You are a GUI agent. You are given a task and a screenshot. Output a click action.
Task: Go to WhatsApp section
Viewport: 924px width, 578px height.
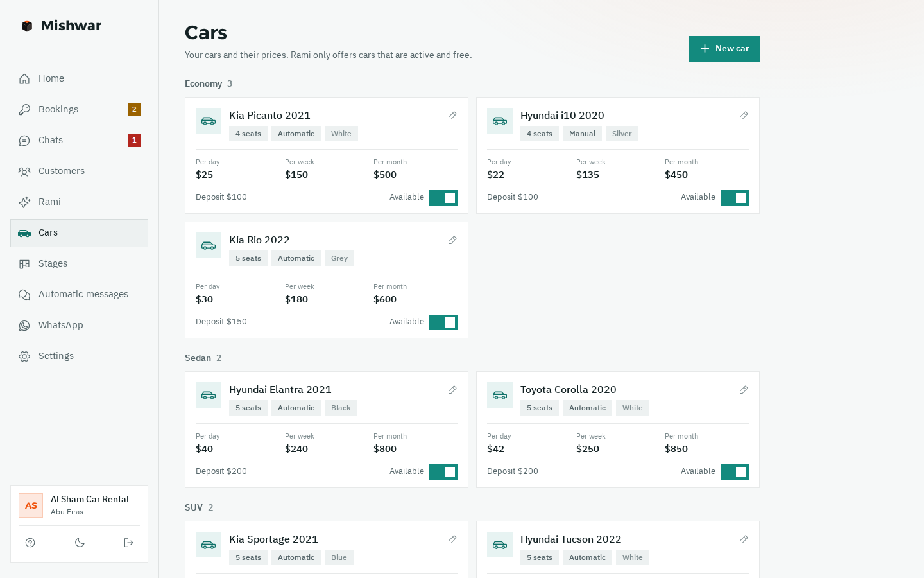tap(79, 326)
